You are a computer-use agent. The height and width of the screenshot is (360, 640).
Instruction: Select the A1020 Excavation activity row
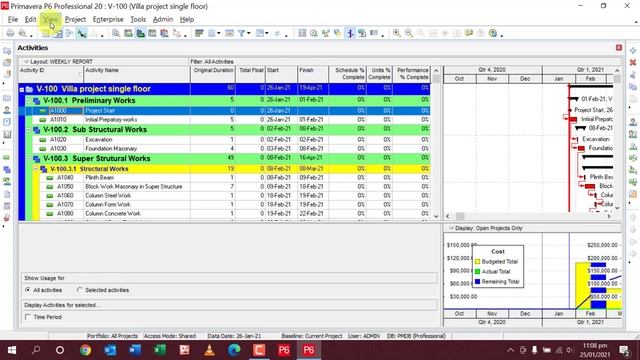(x=231, y=140)
